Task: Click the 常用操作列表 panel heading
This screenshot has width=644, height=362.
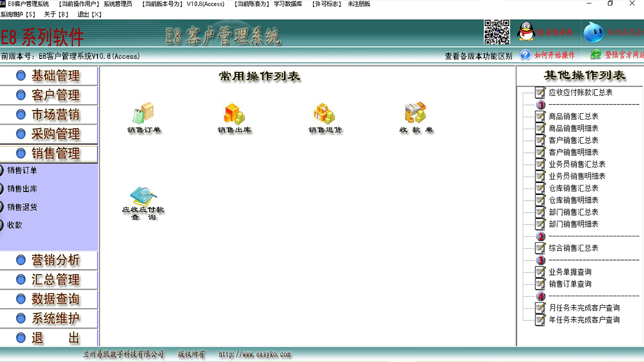Action: 260,76
